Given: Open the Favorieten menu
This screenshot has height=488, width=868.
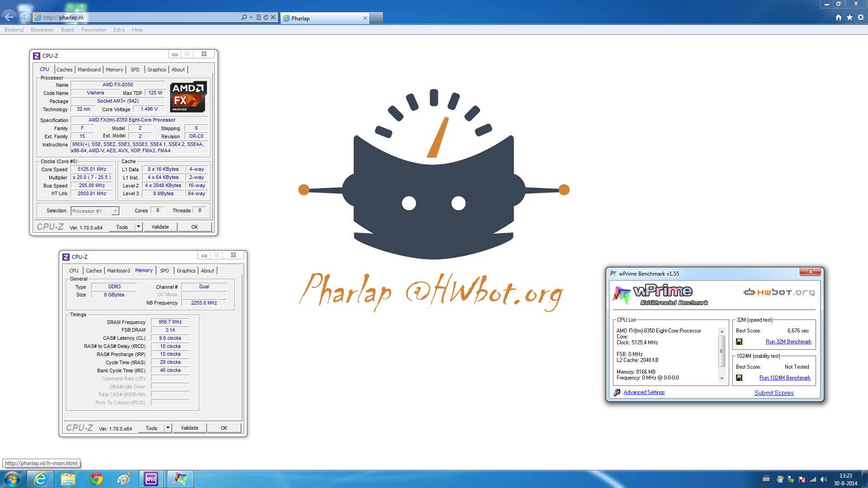Looking at the screenshot, I should click(94, 30).
